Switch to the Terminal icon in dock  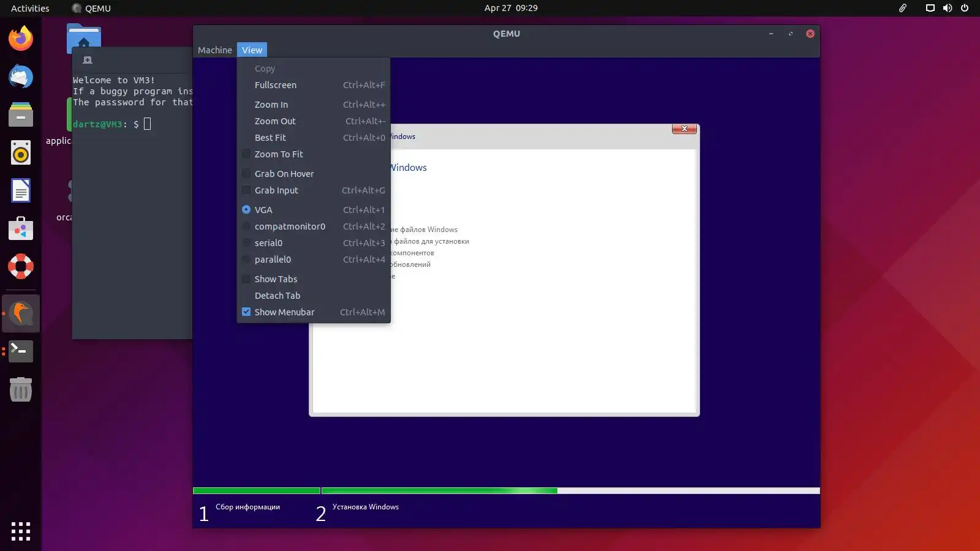21,351
